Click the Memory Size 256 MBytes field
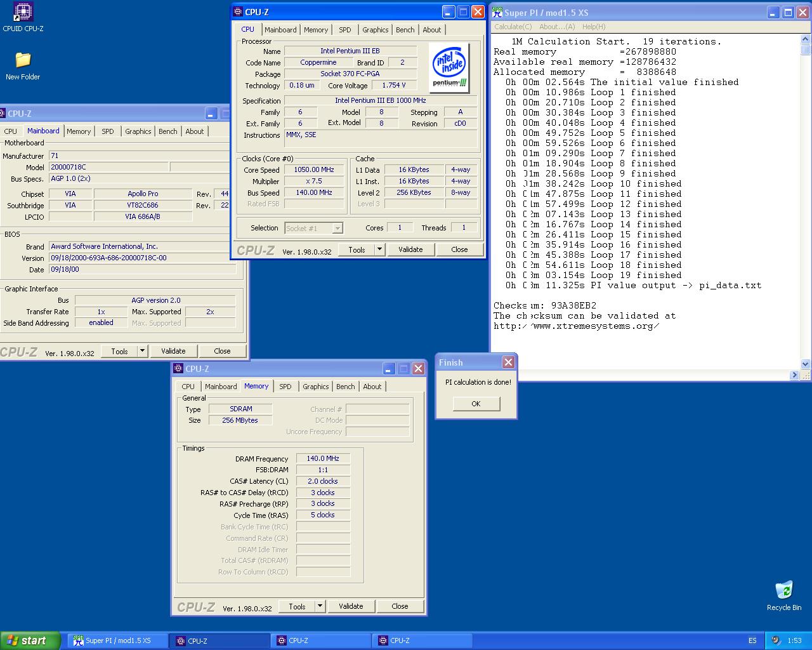812x650 pixels. [240, 420]
